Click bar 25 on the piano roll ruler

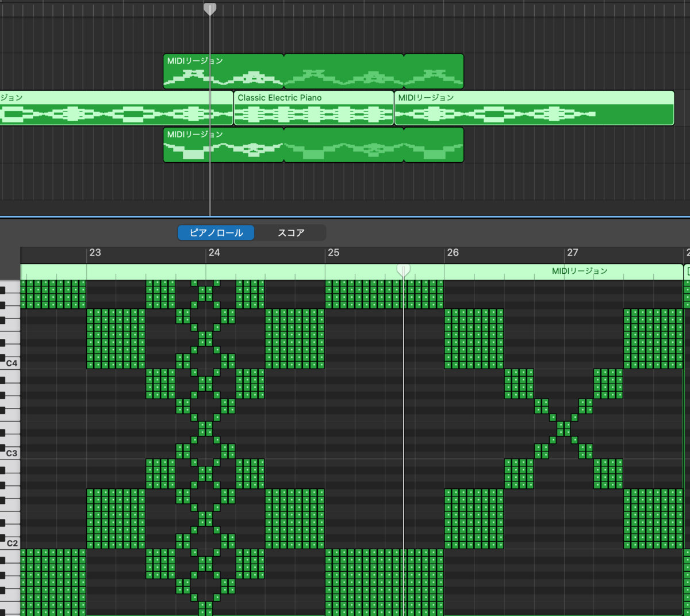click(333, 252)
